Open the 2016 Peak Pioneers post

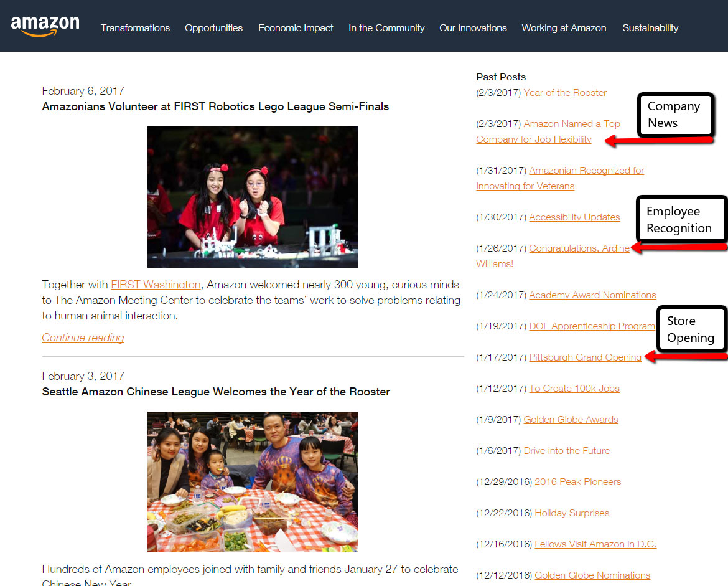pyautogui.click(x=577, y=482)
